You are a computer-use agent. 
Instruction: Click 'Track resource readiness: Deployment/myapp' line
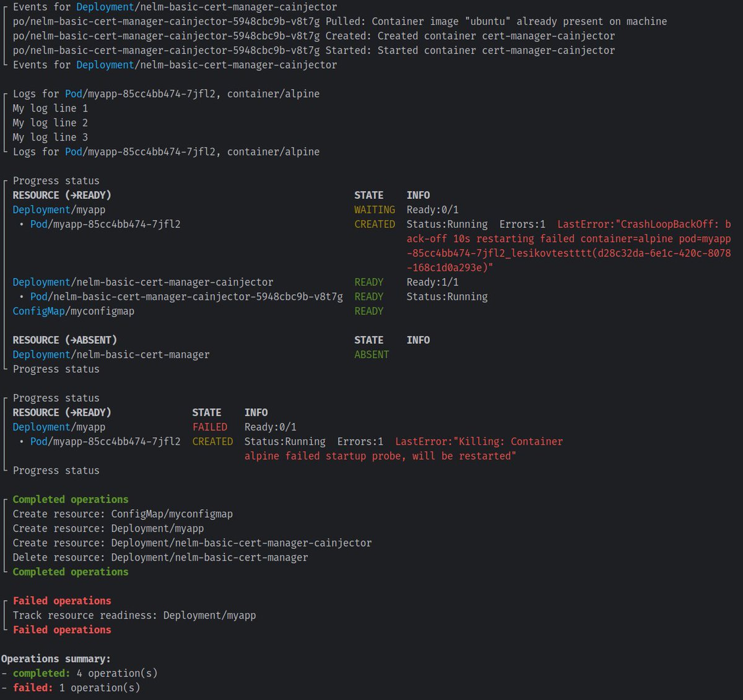coord(134,615)
